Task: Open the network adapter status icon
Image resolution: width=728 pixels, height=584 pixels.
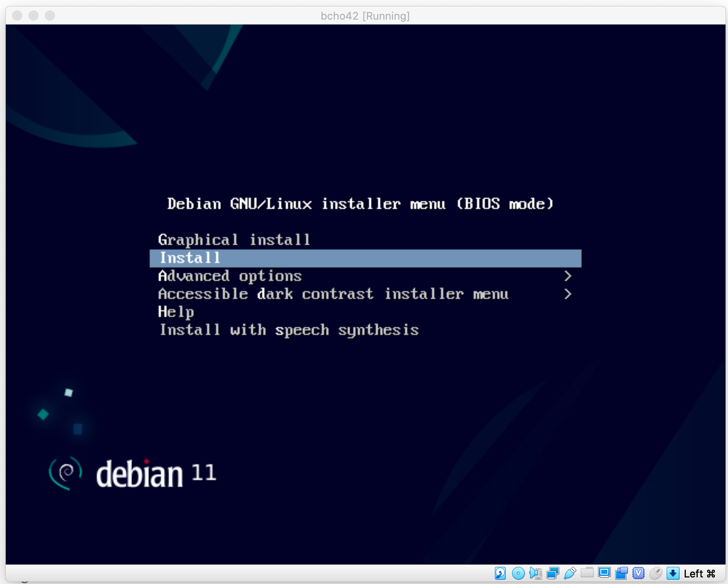Action: point(553,573)
